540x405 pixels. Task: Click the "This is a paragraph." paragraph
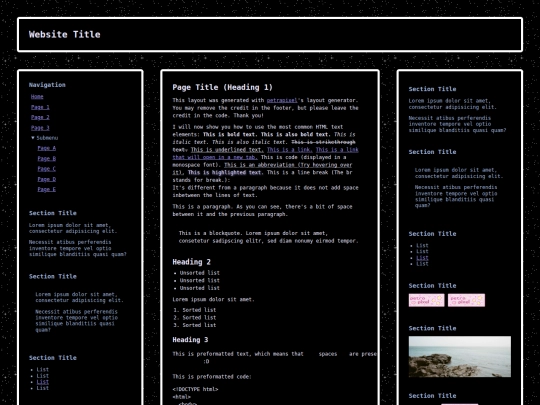pos(262,210)
